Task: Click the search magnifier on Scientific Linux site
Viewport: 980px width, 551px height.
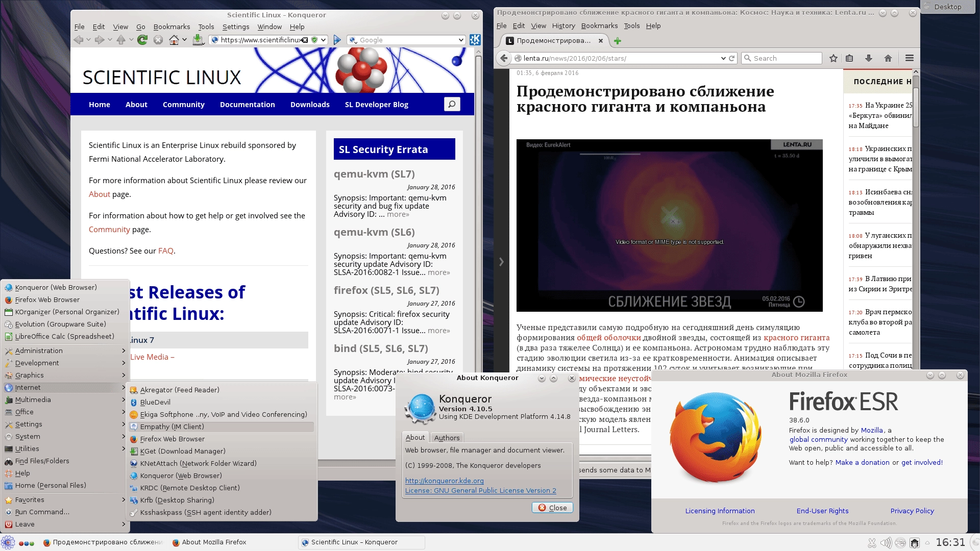Action: pyautogui.click(x=452, y=104)
